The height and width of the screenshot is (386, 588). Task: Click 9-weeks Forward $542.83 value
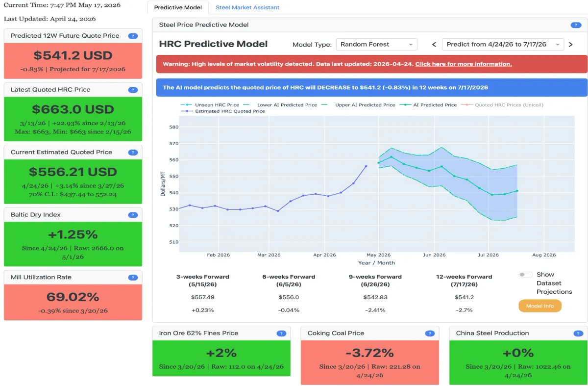[375, 297]
